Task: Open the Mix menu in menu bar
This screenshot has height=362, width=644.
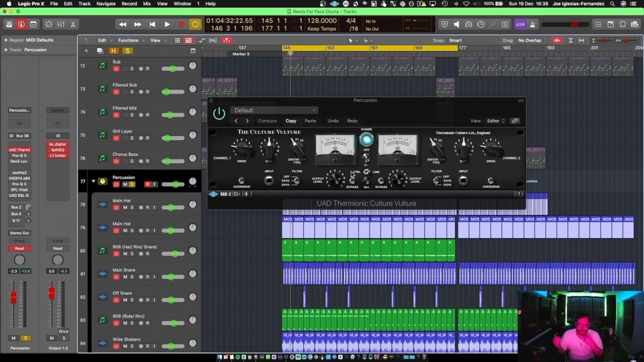Action: 146,3
